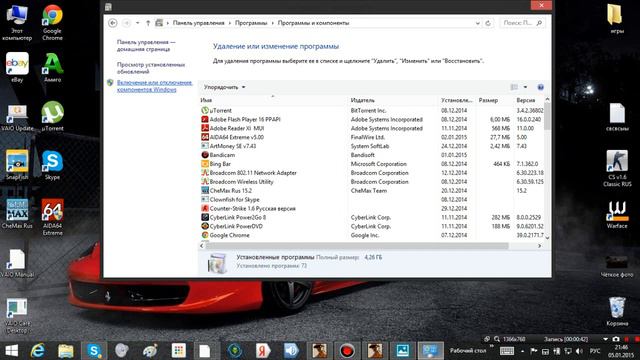Image resolution: width=640 pixels, height=360 pixels.
Task: Change the list view layout button
Action: pyautogui.click(x=514, y=87)
